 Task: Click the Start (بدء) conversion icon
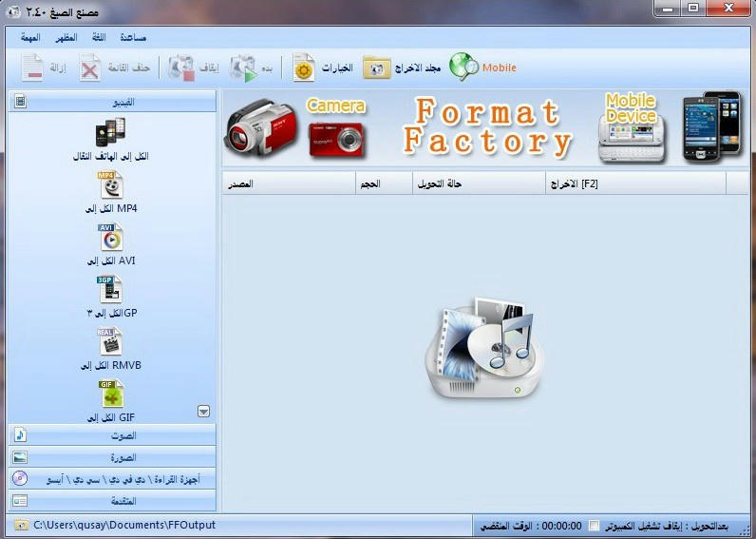[243, 68]
